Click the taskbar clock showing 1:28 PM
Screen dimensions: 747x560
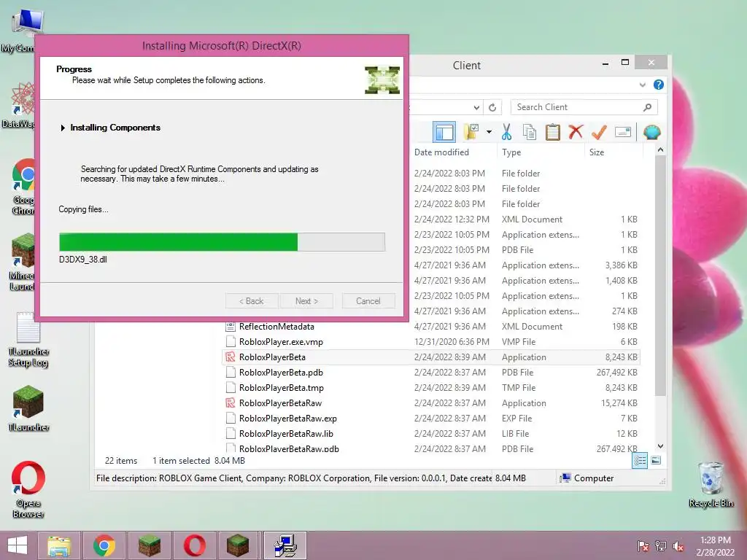tap(715, 545)
